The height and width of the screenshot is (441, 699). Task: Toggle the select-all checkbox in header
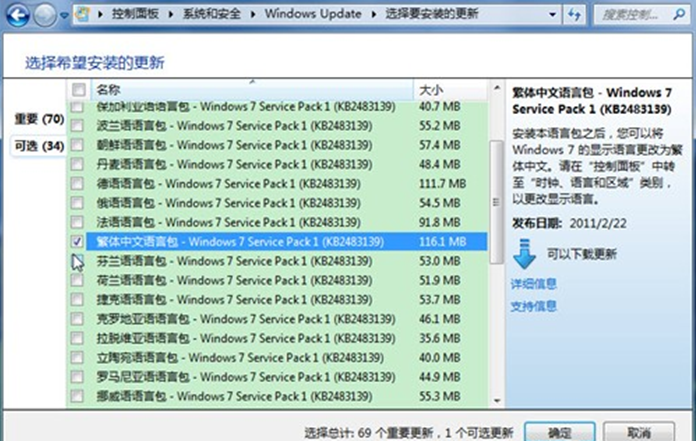click(78, 90)
